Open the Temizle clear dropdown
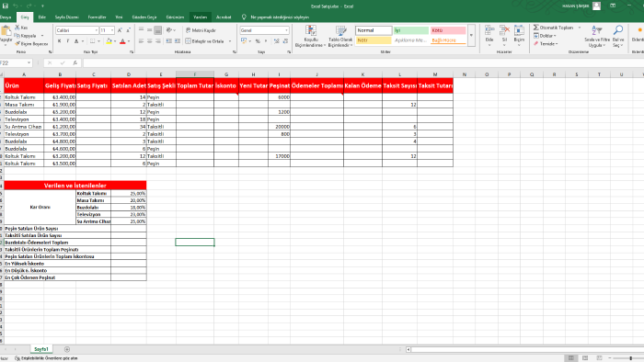This screenshot has width=644, height=362. tap(546, 43)
